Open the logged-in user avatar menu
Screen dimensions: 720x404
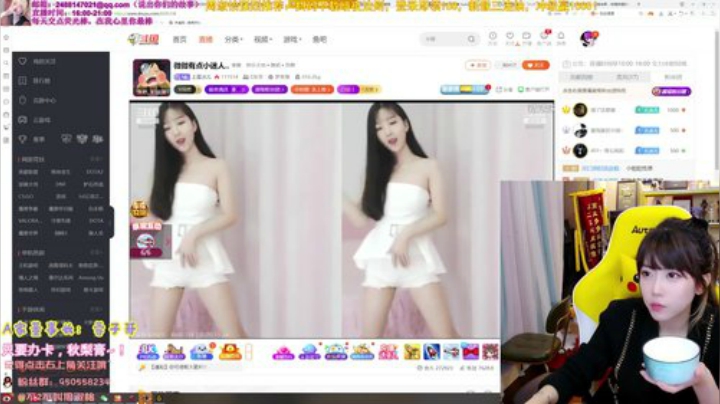[x=588, y=39]
